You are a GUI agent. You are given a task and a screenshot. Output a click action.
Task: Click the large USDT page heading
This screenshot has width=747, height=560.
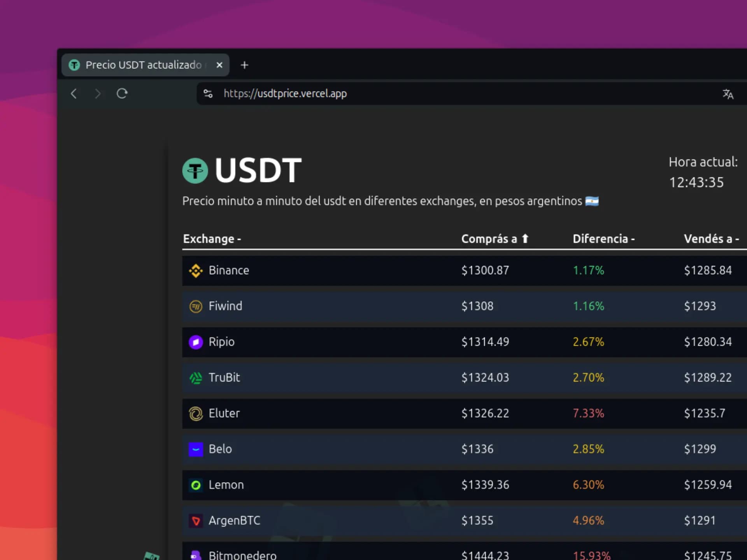(x=258, y=170)
